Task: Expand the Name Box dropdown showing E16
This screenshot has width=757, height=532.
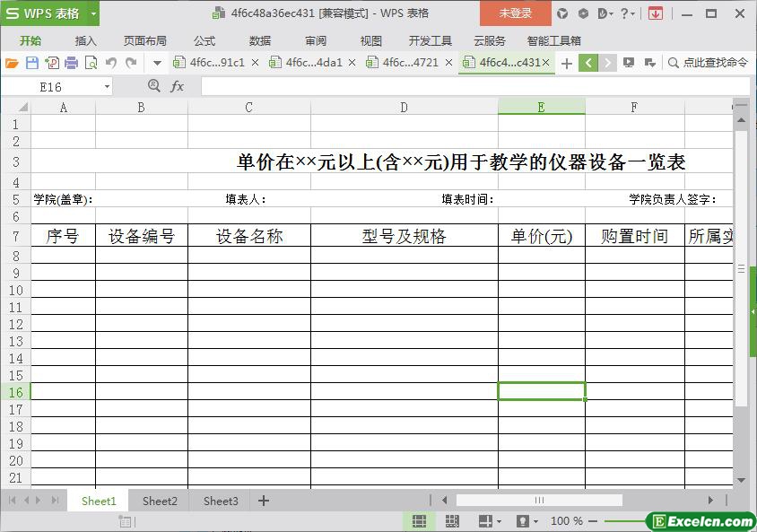Action: pos(107,87)
